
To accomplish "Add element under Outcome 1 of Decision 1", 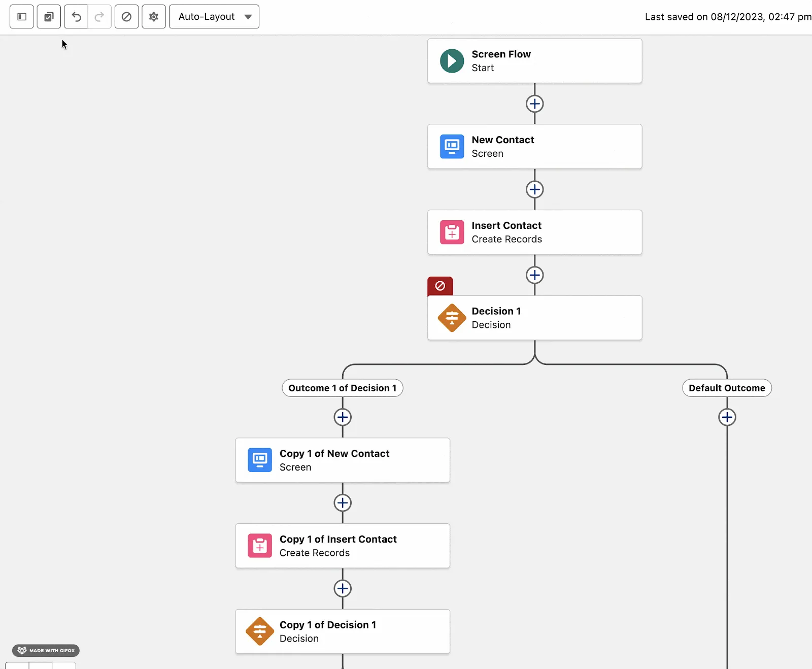I will pos(343,417).
